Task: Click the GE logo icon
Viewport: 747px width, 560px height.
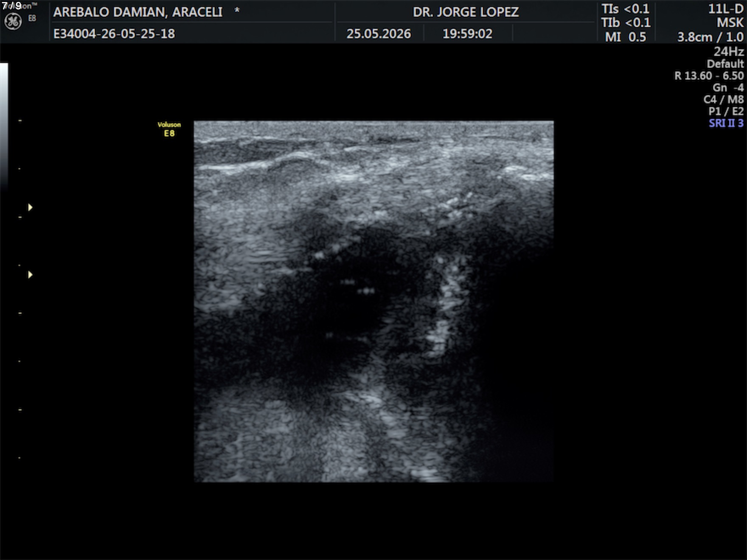Action: click(13, 22)
